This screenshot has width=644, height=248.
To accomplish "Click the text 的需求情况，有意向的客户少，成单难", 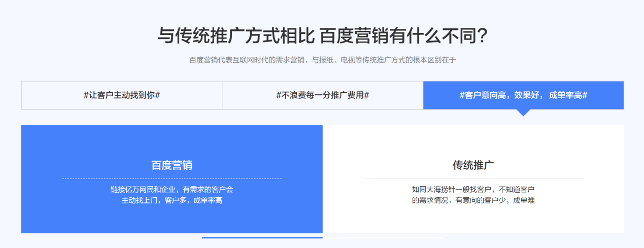I will [473, 200].
